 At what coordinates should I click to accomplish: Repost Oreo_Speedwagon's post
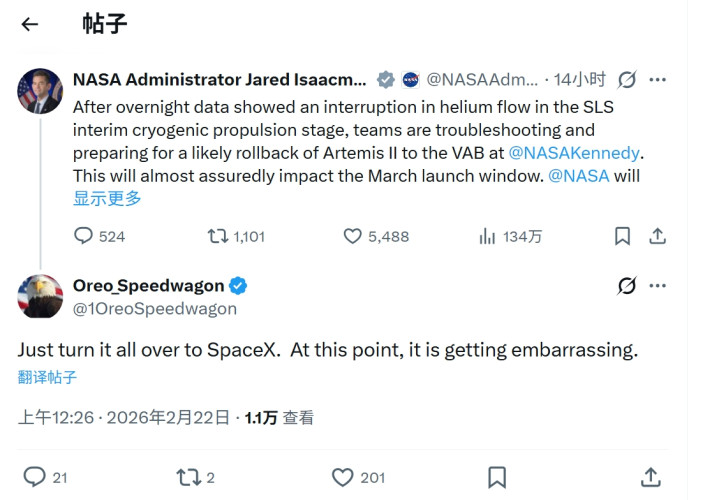[188, 477]
